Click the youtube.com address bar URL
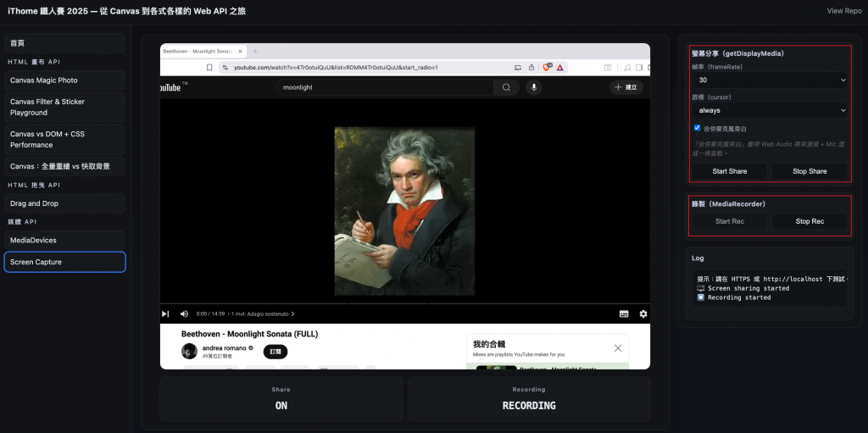The image size is (868, 433). pos(336,68)
